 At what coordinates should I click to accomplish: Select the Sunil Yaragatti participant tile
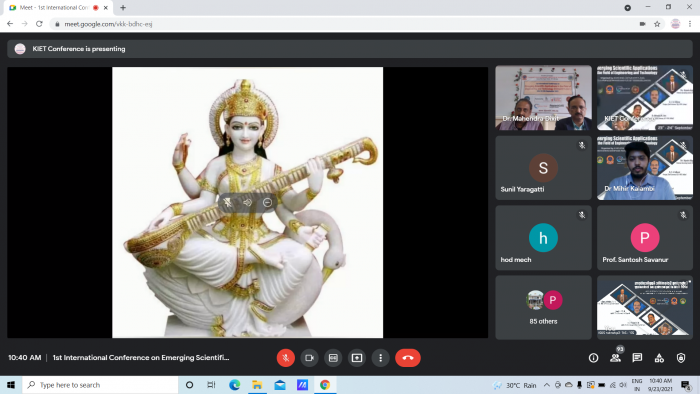coord(543,168)
